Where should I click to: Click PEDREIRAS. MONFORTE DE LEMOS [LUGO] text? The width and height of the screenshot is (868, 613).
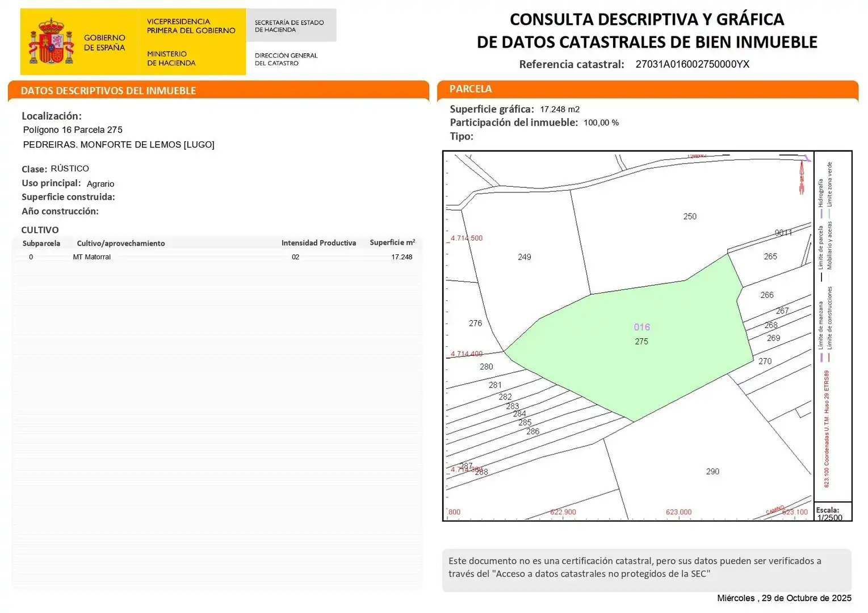tap(119, 145)
